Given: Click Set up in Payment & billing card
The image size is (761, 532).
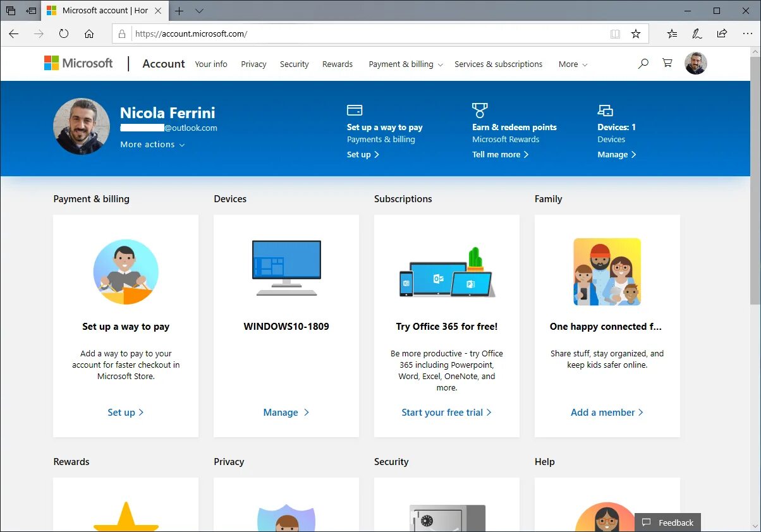Looking at the screenshot, I should pyautogui.click(x=126, y=412).
